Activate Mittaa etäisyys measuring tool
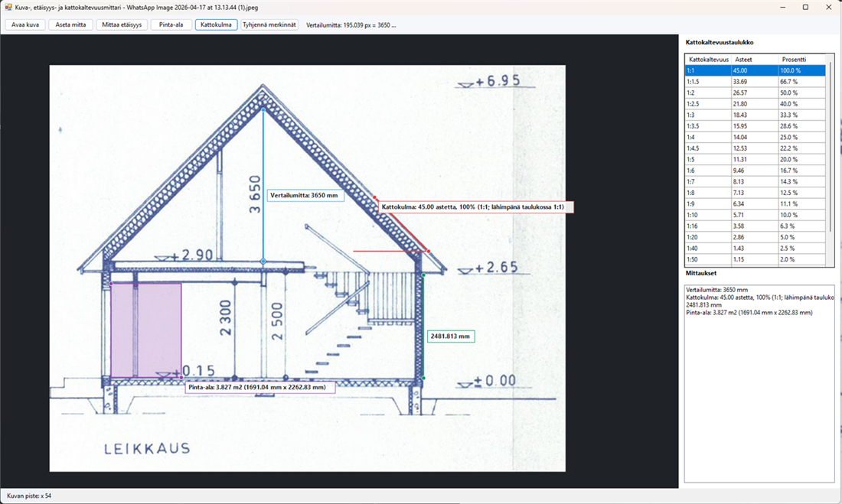 point(122,24)
